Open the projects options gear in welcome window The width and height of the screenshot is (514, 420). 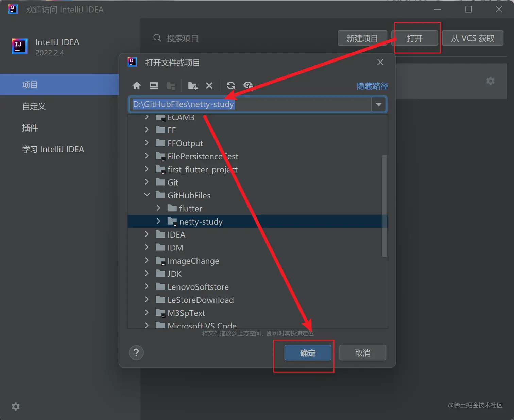point(490,81)
